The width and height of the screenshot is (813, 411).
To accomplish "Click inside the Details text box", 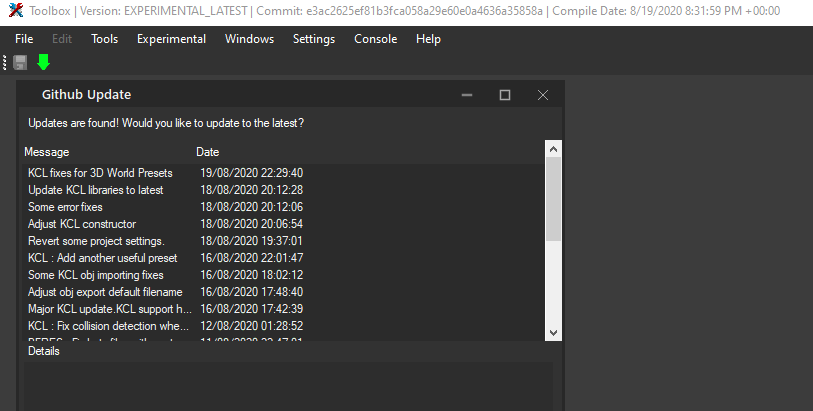I will pos(288,386).
